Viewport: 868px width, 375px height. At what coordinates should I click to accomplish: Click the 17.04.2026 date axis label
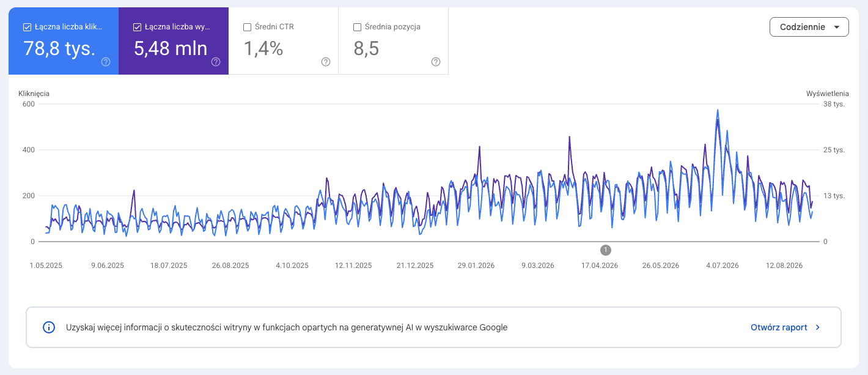click(x=599, y=265)
